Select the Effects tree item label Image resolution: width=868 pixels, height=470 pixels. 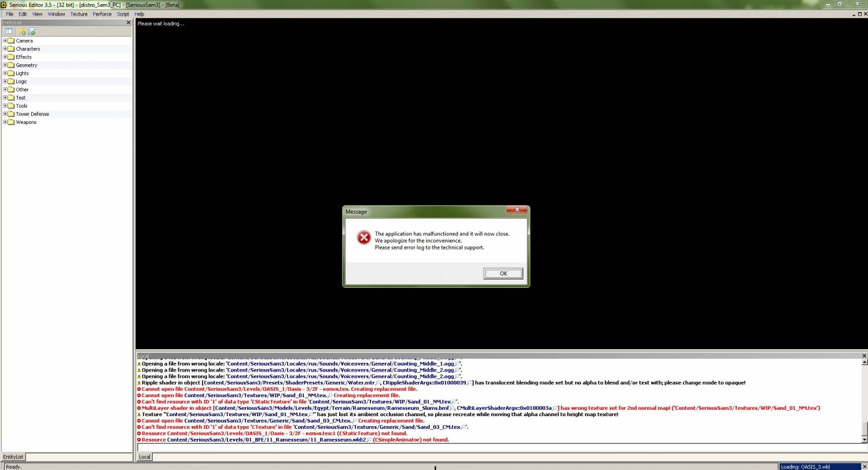[x=24, y=57]
